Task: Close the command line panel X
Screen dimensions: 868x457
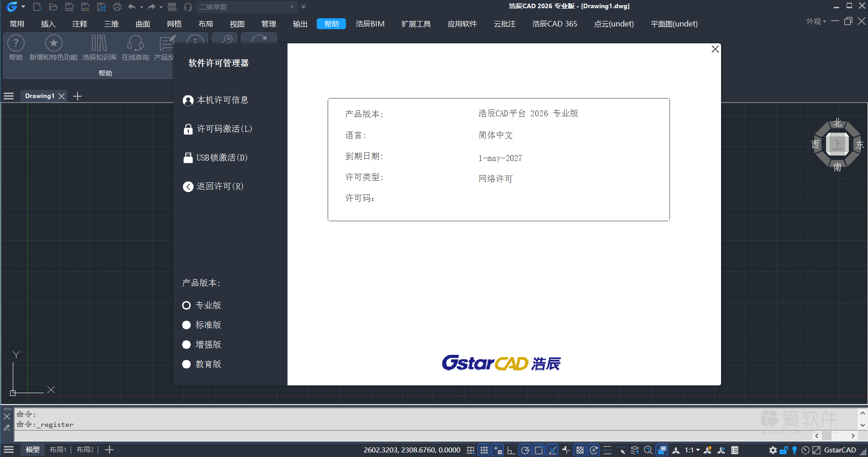Action: 7,416
